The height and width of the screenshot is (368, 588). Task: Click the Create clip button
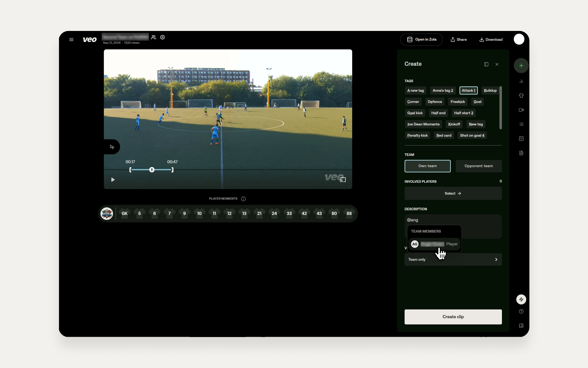(453, 317)
